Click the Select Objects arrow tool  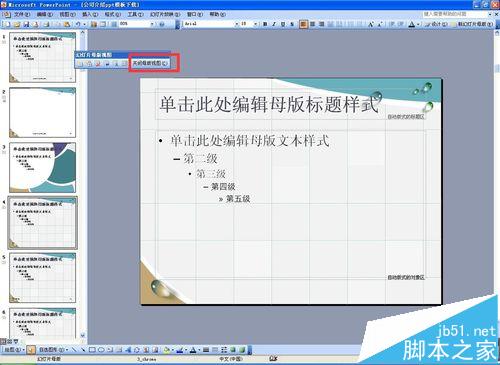[x=32, y=350]
